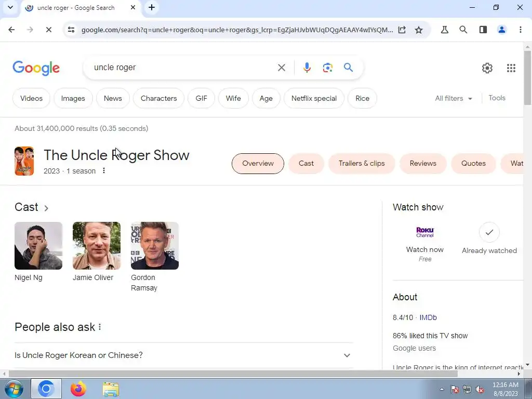
Task: Select the Age filter chip
Action: pos(266,98)
